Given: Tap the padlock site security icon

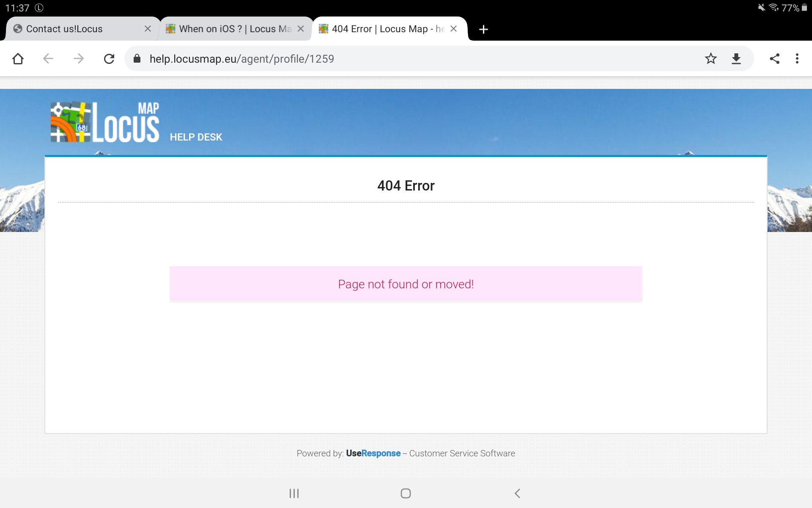Looking at the screenshot, I should pyautogui.click(x=137, y=59).
